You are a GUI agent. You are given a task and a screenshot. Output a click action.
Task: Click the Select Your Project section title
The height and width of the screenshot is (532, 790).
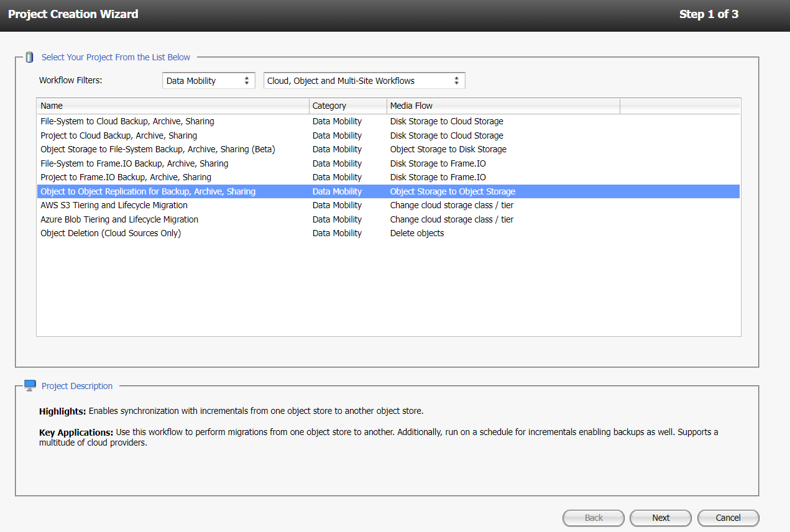[x=116, y=57]
